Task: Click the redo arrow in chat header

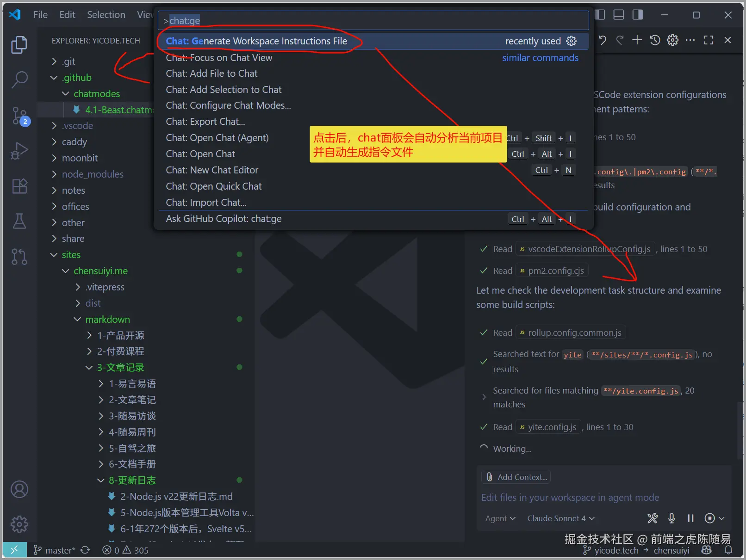Action: [x=620, y=40]
